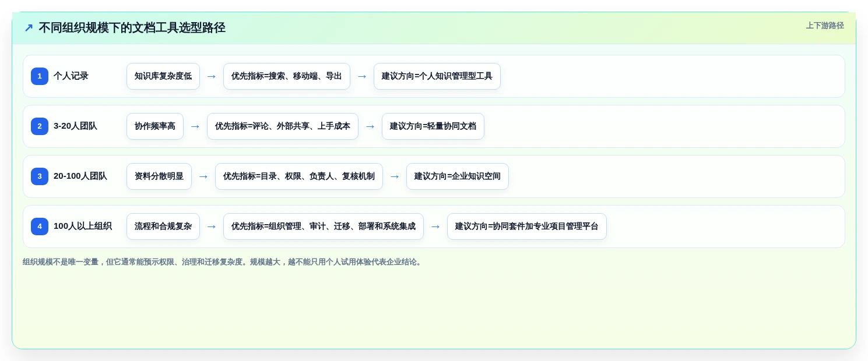Click the 优先指标=搜索、移动端、导出 chip
The height and width of the screenshot is (361, 868).
coord(287,76)
